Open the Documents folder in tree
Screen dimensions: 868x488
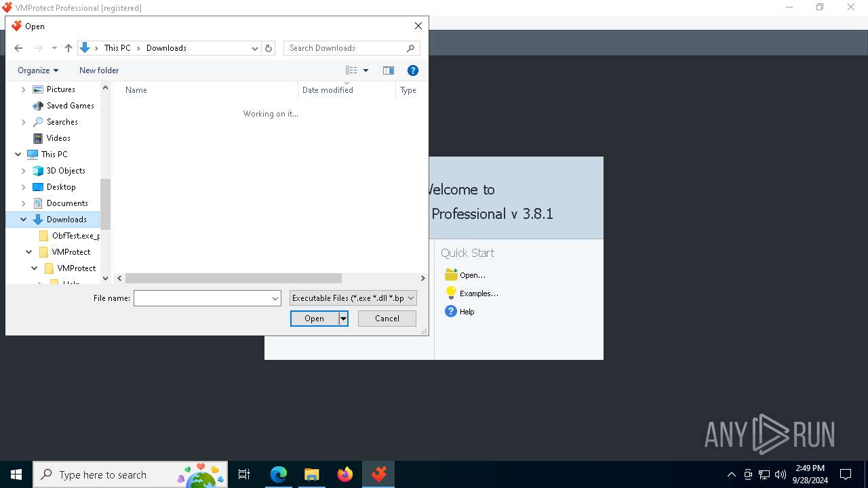click(x=67, y=203)
